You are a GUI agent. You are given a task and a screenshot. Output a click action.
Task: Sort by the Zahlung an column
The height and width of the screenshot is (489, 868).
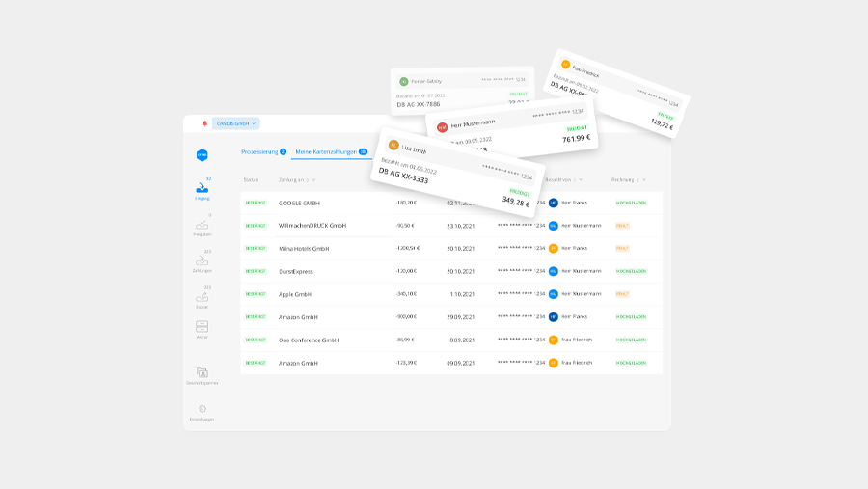292,180
